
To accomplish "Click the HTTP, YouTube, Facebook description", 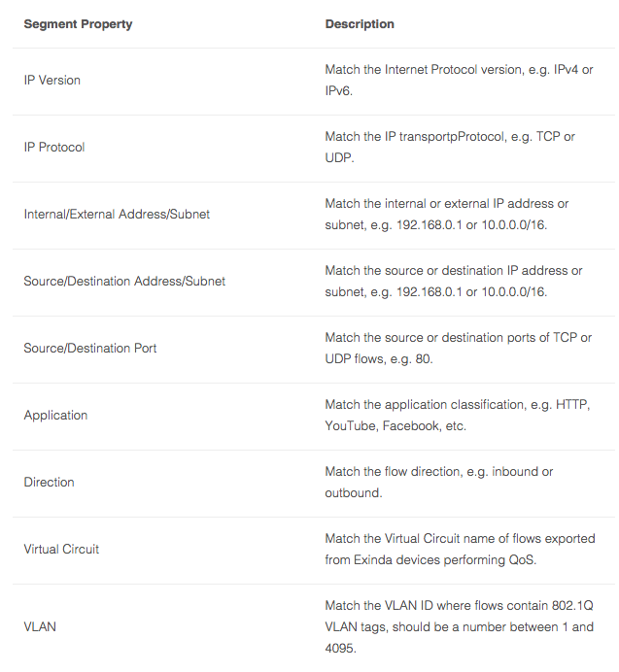I will tap(458, 415).
